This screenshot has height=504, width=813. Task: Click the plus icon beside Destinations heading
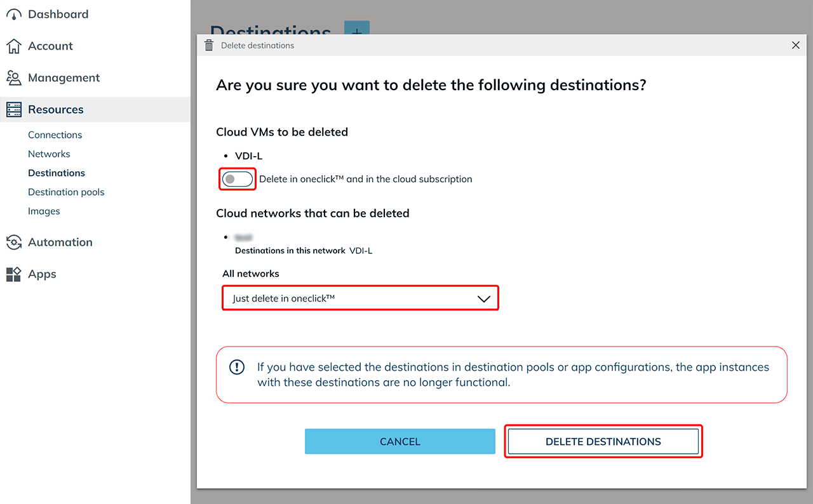[356, 29]
